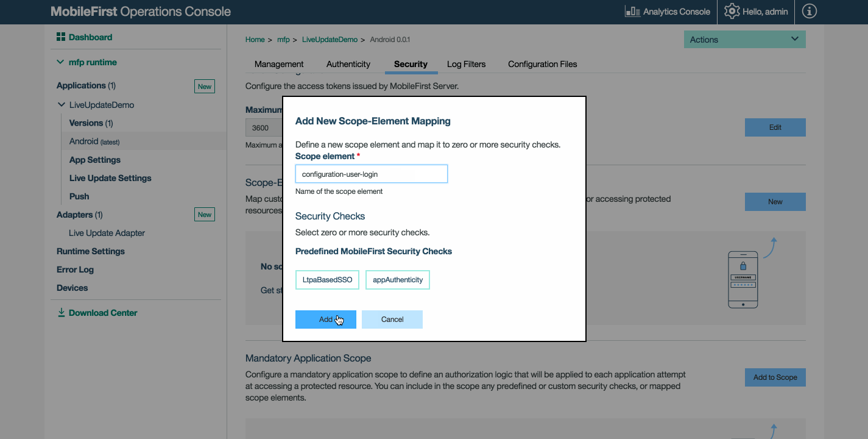
Task: Open the Configuration Files tab
Action: click(x=543, y=64)
